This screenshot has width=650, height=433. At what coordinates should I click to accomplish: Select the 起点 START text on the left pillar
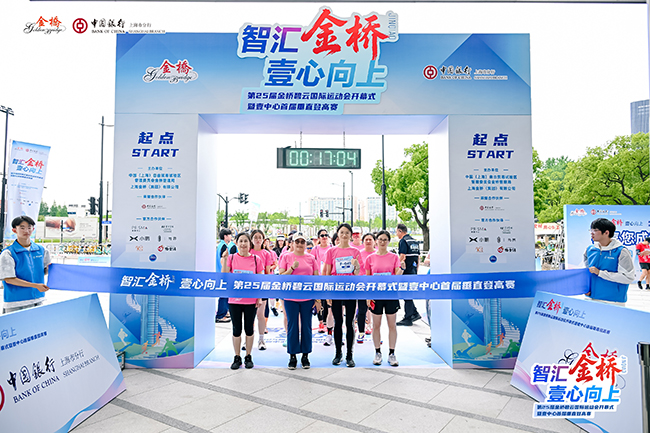(x=155, y=145)
